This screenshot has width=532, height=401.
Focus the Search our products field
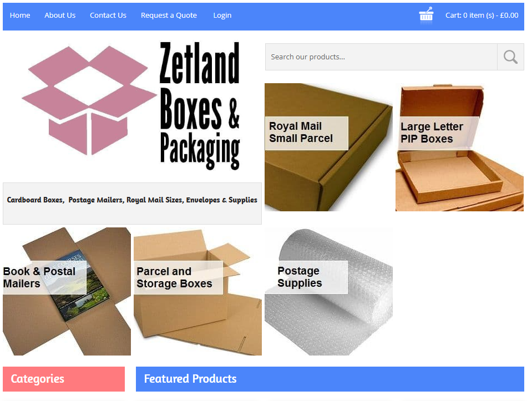pyautogui.click(x=381, y=57)
